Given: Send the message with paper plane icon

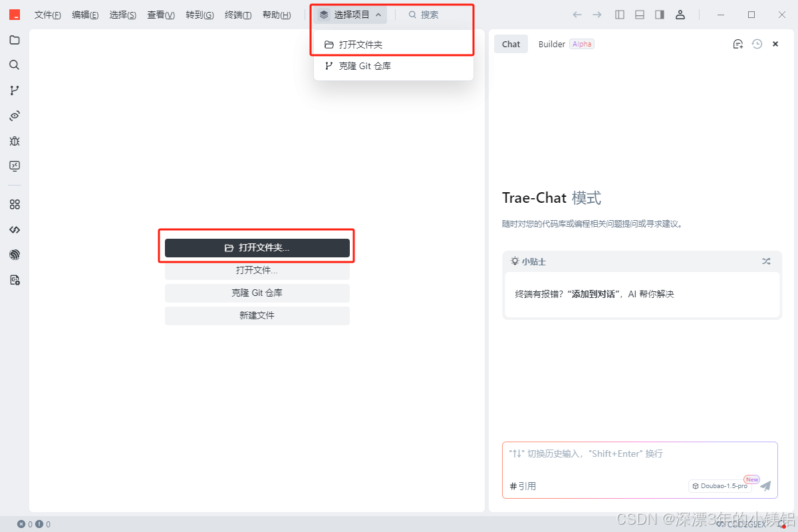Looking at the screenshot, I should (x=765, y=486).
